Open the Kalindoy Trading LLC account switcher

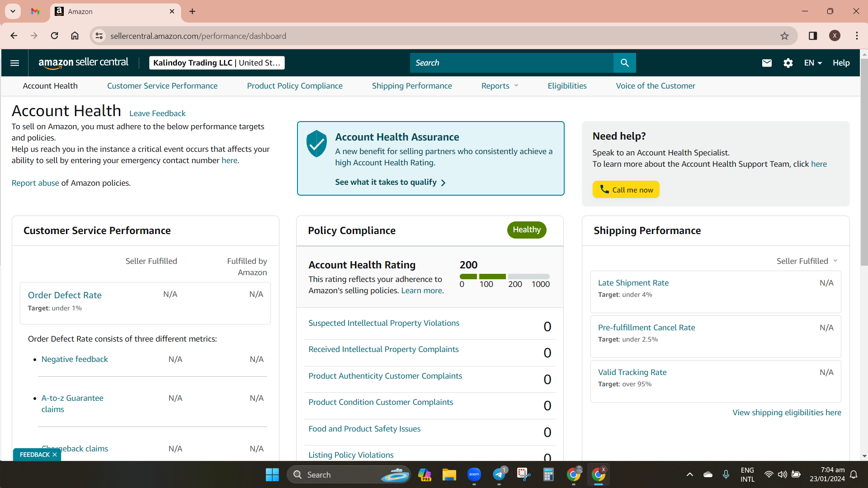[x=217, y=63]
